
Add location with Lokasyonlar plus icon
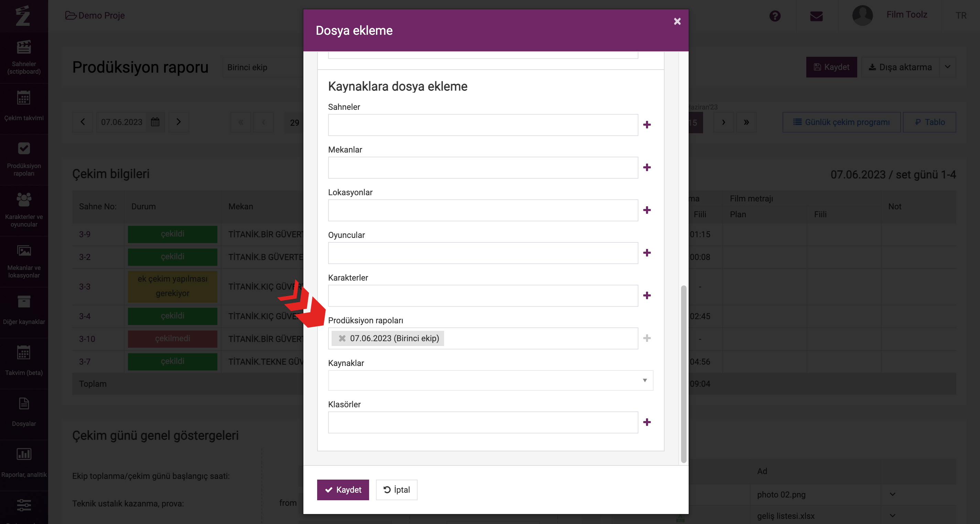click(x=647, y=210)
